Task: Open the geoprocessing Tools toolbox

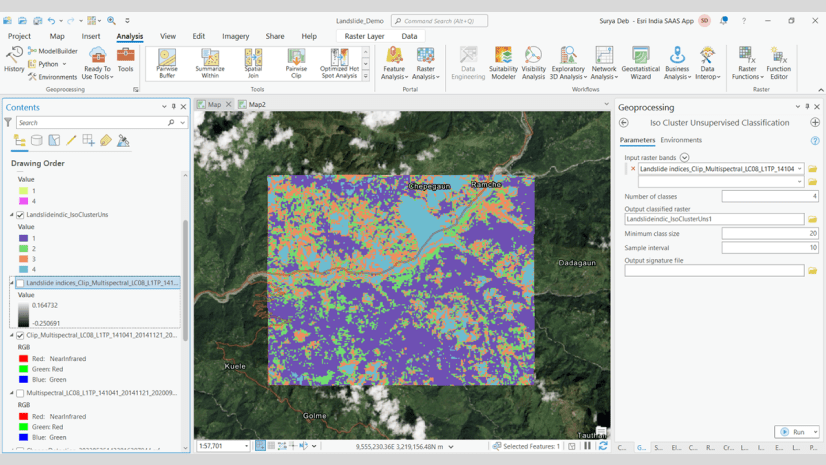Action: 125,60
